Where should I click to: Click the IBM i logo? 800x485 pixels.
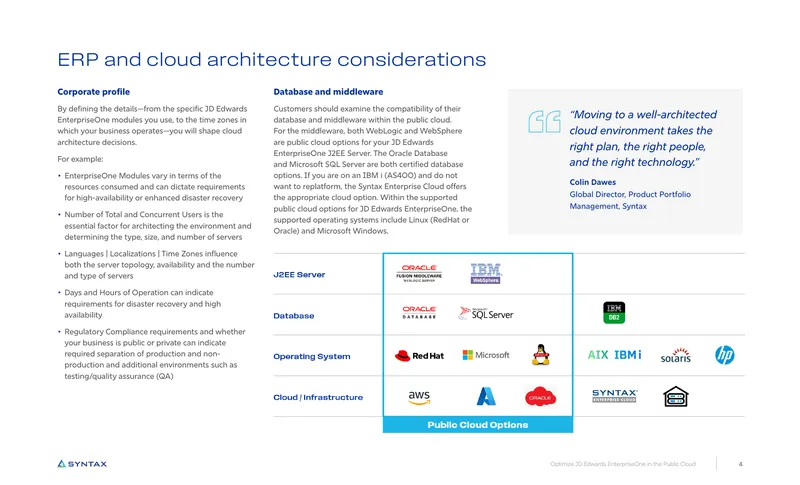tap(628, 354)
